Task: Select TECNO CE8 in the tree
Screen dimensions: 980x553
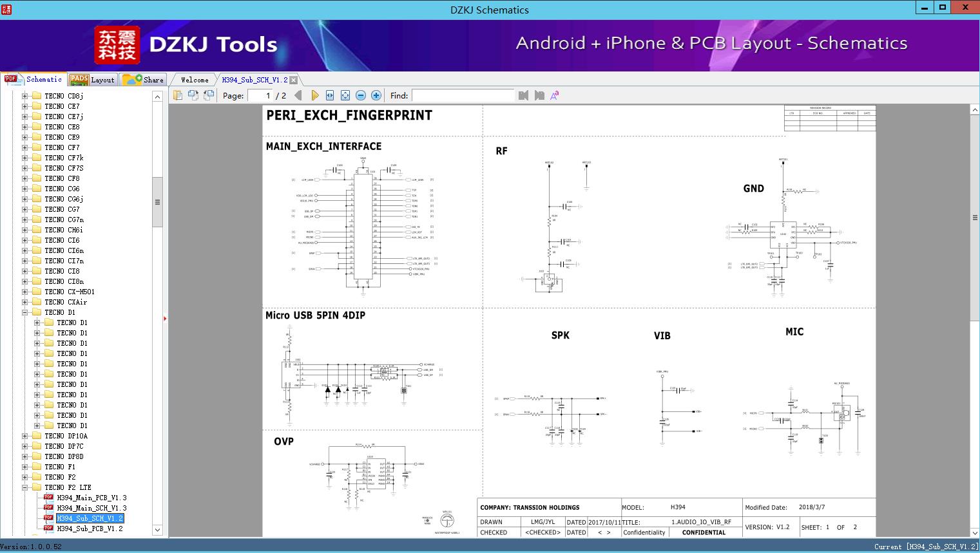Action: 62,127
